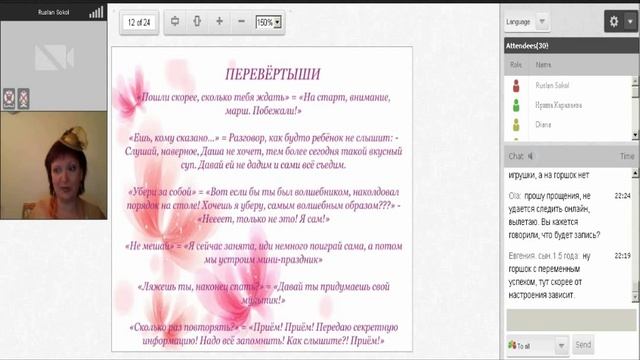Click the red role icon beside Ruslan Sokol

[x=516, y=86]
